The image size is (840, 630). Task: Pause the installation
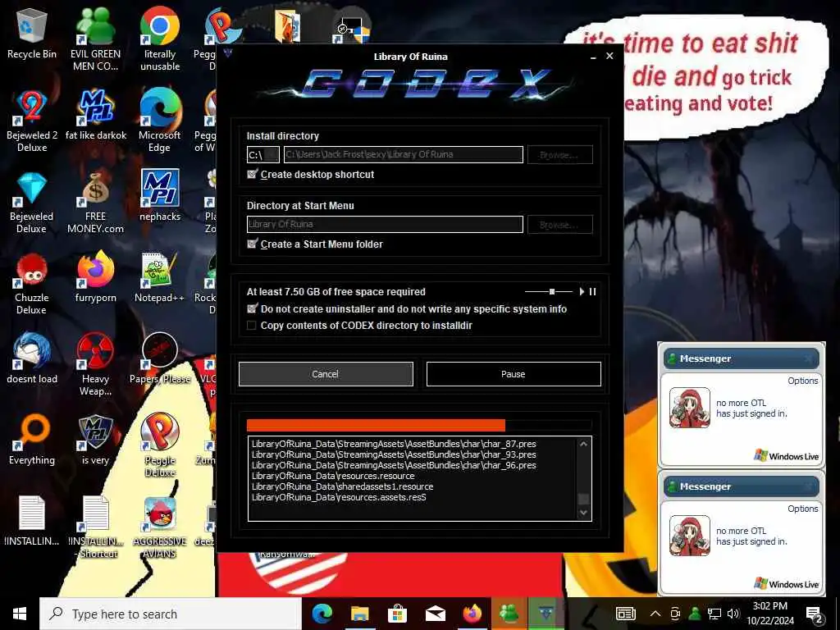pos(514,374)
